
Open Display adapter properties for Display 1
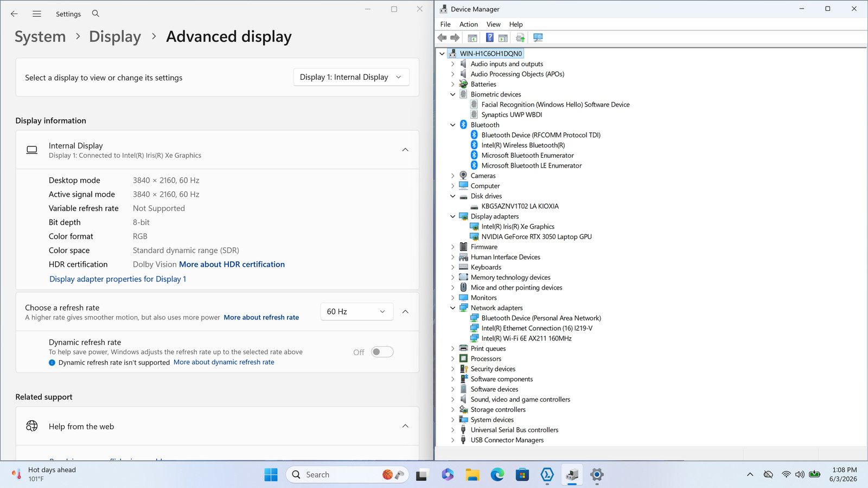click(x=118, y=279)
